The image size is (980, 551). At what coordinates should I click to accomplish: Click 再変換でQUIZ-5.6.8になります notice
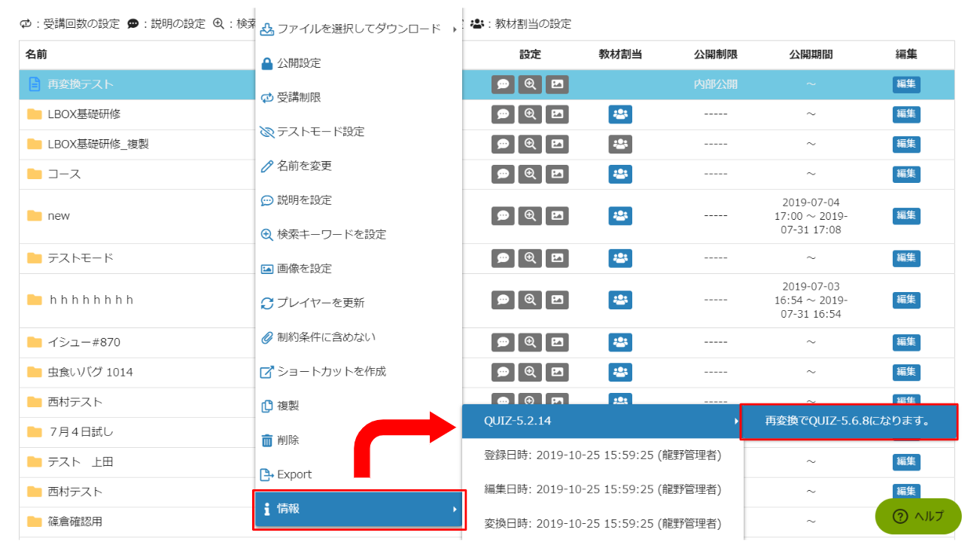848,422
